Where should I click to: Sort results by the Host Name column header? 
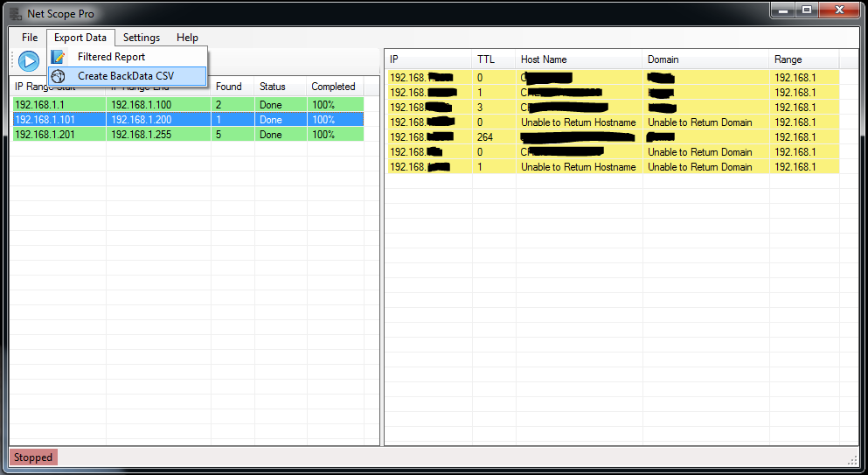coord(580,59)
